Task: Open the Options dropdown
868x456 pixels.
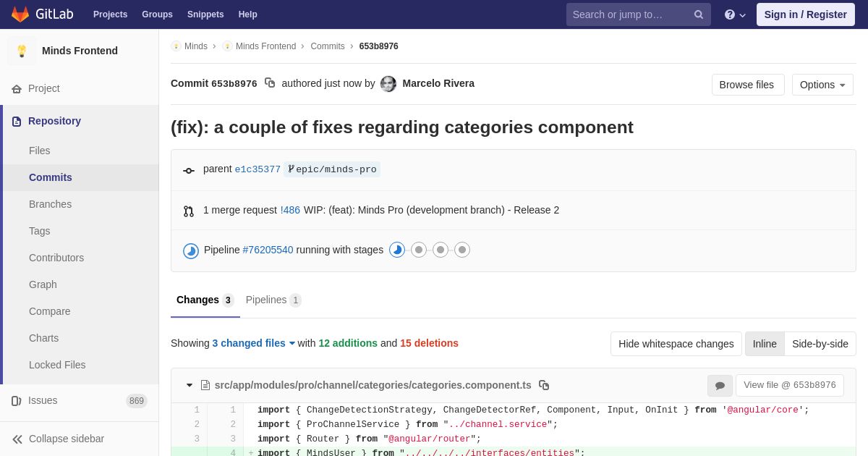Action: (x=822, y=85)
